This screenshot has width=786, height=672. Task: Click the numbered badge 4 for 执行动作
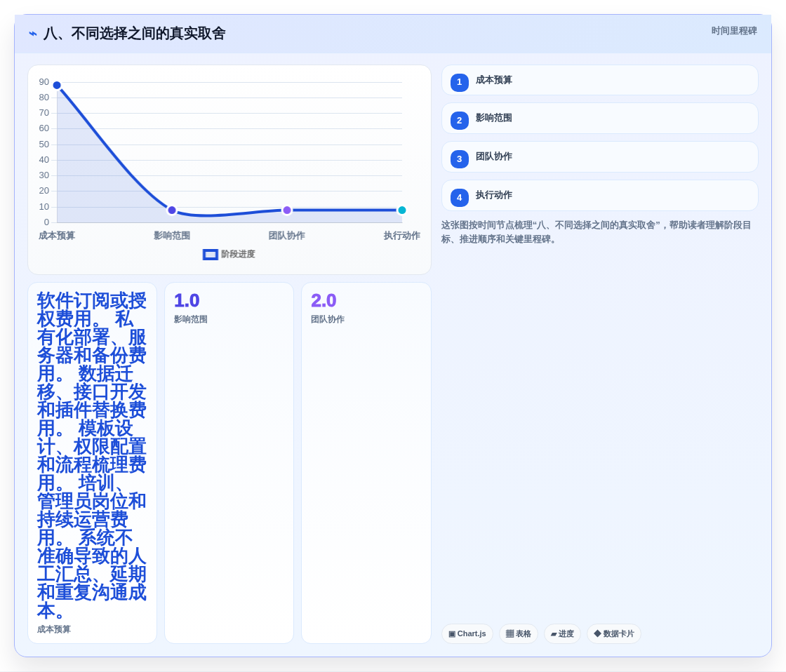tap(459, 197)
